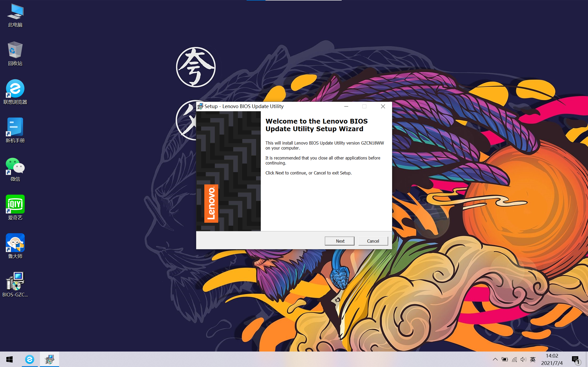Open the 此电脑 desktop icon

point(15,15)
